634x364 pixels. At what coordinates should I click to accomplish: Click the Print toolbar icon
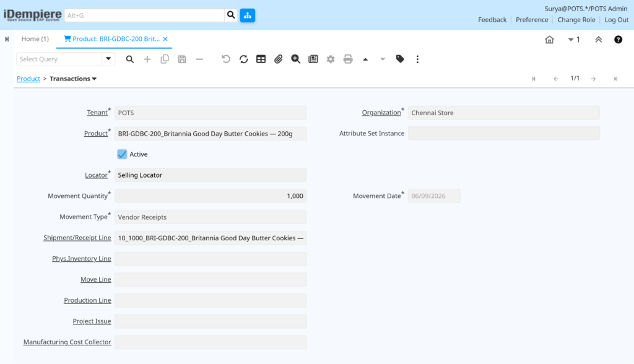348,59
